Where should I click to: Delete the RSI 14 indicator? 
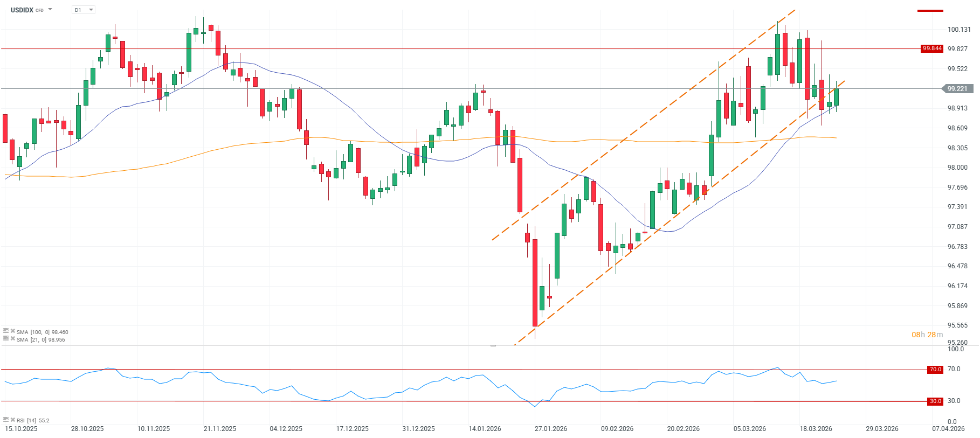point(12,420)
